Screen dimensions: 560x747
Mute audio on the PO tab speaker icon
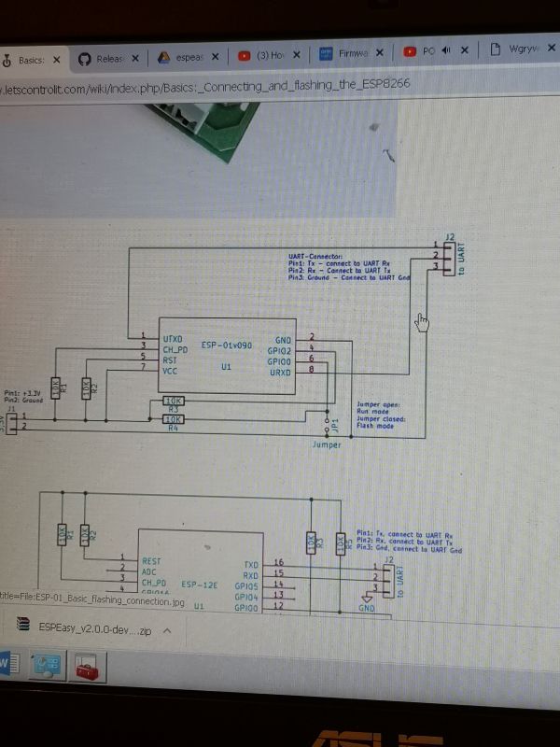[x=446, y=50]
